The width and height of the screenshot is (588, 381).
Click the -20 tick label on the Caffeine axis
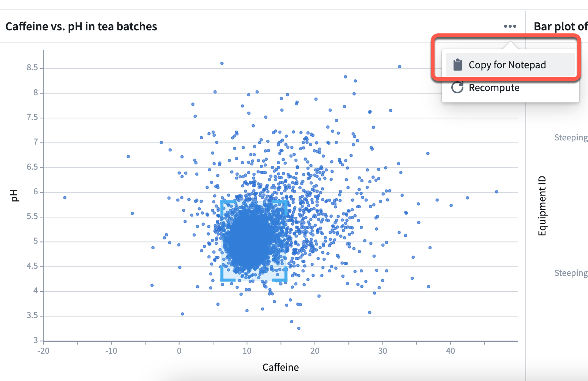(43, 351)
